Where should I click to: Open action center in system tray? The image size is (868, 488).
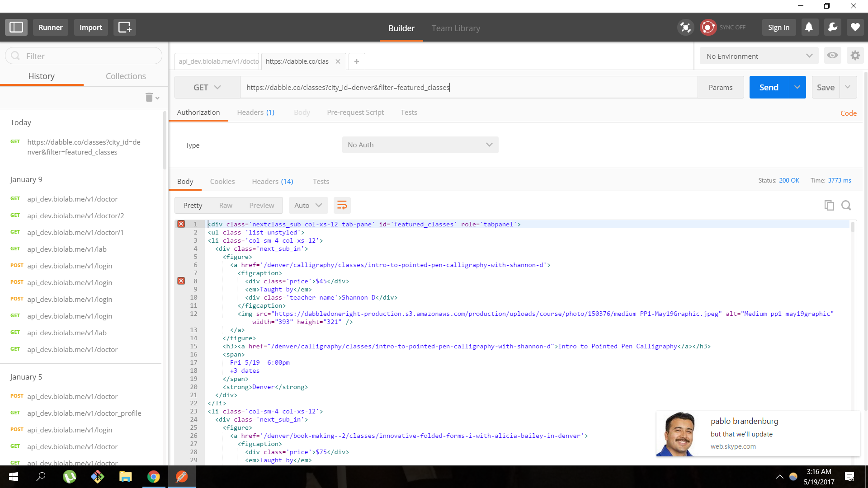click(x=849, y=477)
